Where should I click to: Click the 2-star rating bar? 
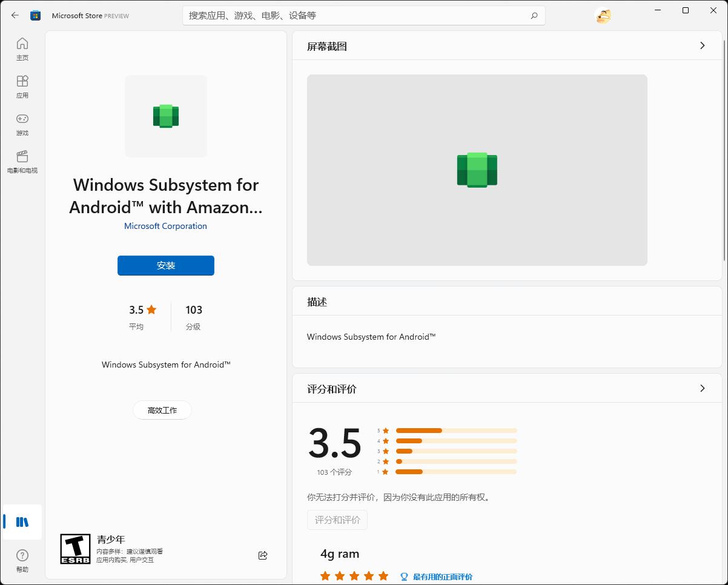click(x=456, y=461)
